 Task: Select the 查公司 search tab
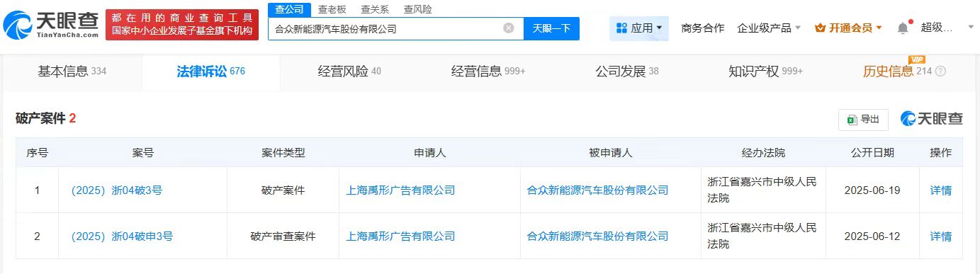289,9
